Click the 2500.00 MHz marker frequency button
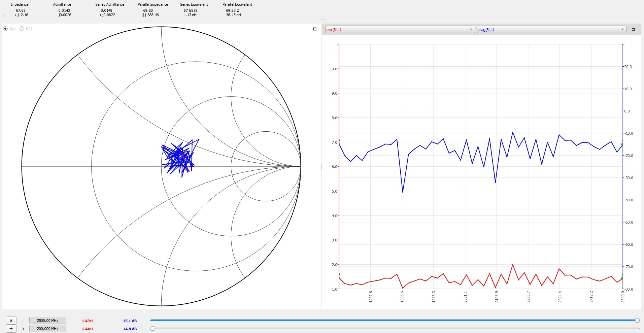The width and height of the screenshot is (644, 333). (x=47, y=321)
